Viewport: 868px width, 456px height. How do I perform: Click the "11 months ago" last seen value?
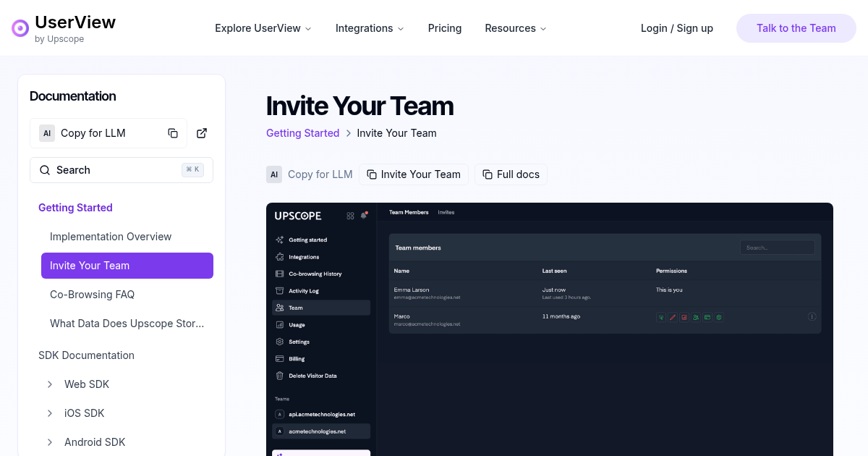click(561, 316)
